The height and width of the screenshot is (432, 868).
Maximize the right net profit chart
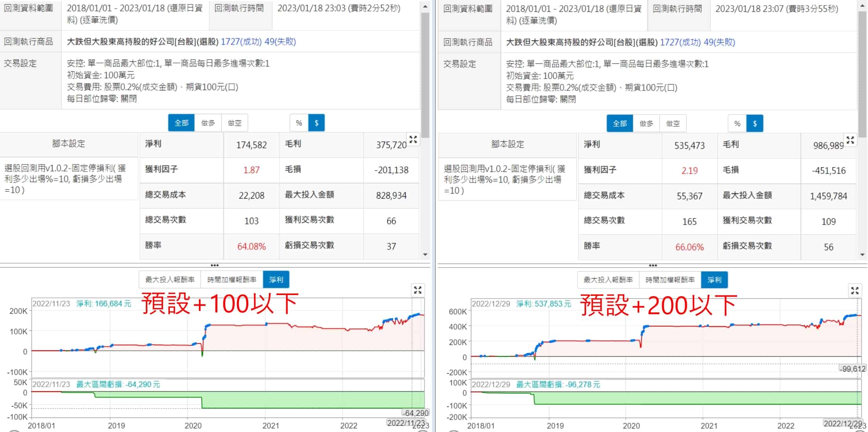[x=855, y=291]
